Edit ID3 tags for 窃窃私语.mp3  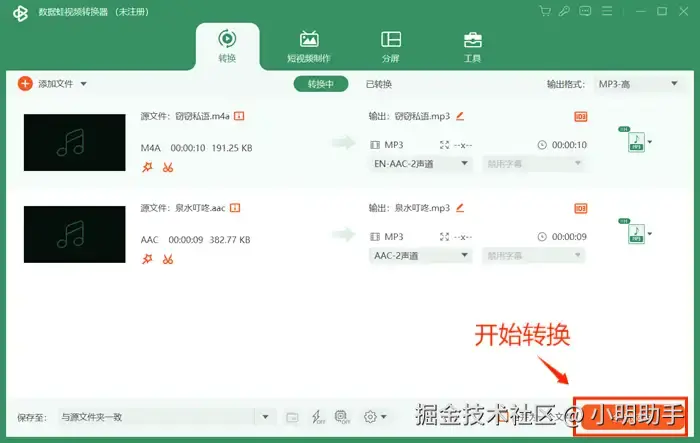coord(580,117)
